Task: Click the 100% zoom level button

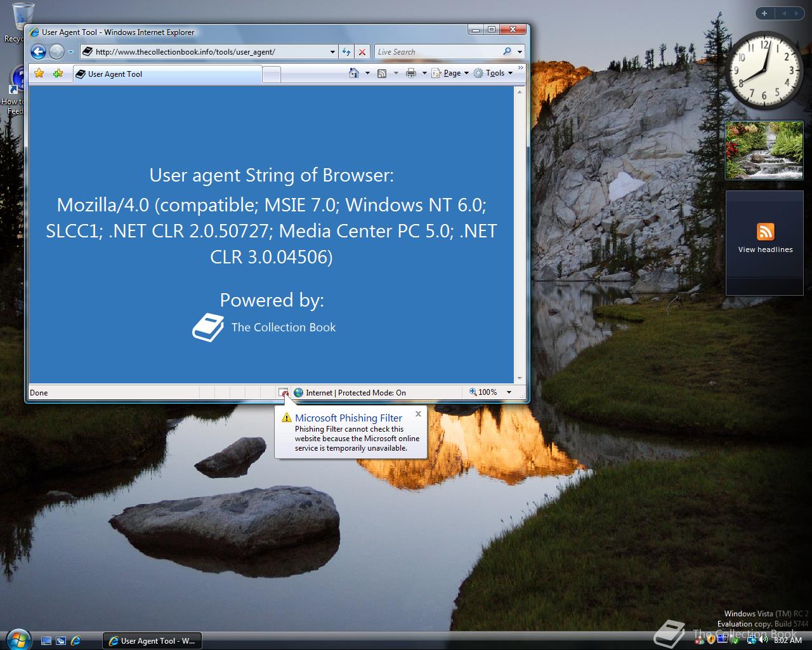Action: 483,392
